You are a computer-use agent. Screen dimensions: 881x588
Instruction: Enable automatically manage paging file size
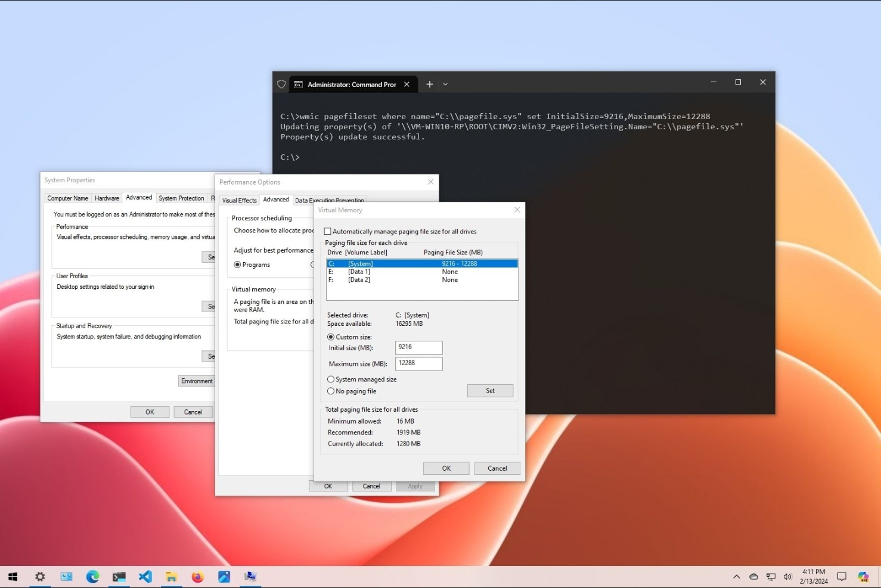[328, 231]
